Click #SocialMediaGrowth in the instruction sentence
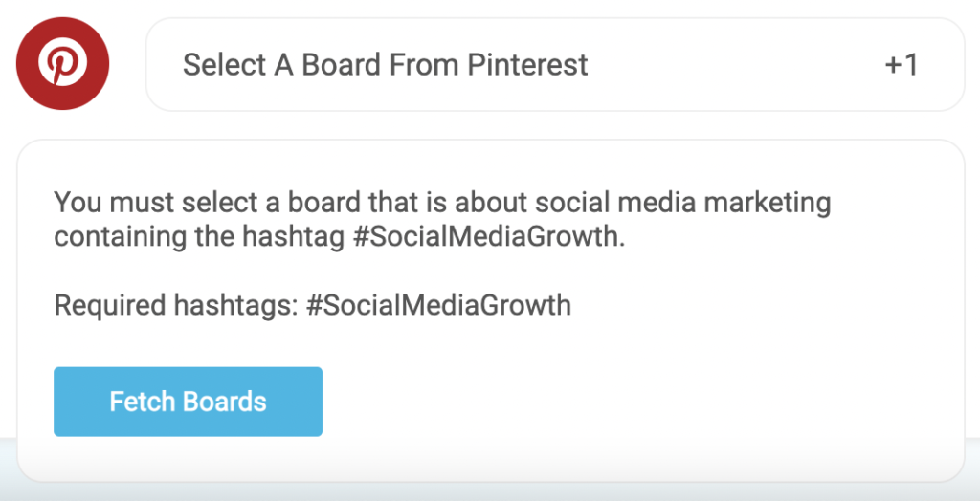980x501 pixels. click(x=489, y=237)
